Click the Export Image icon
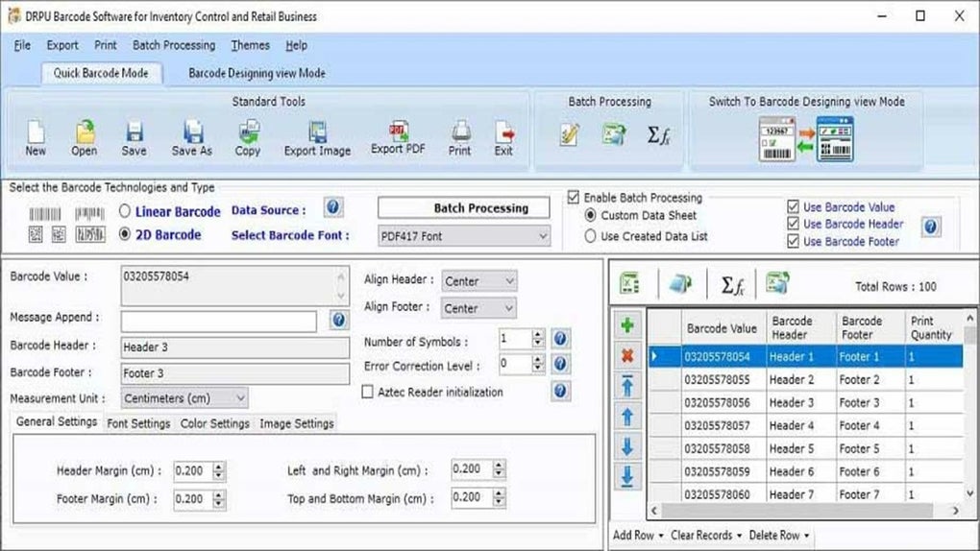Screen dimensions: 980x551 click(317, 132)
